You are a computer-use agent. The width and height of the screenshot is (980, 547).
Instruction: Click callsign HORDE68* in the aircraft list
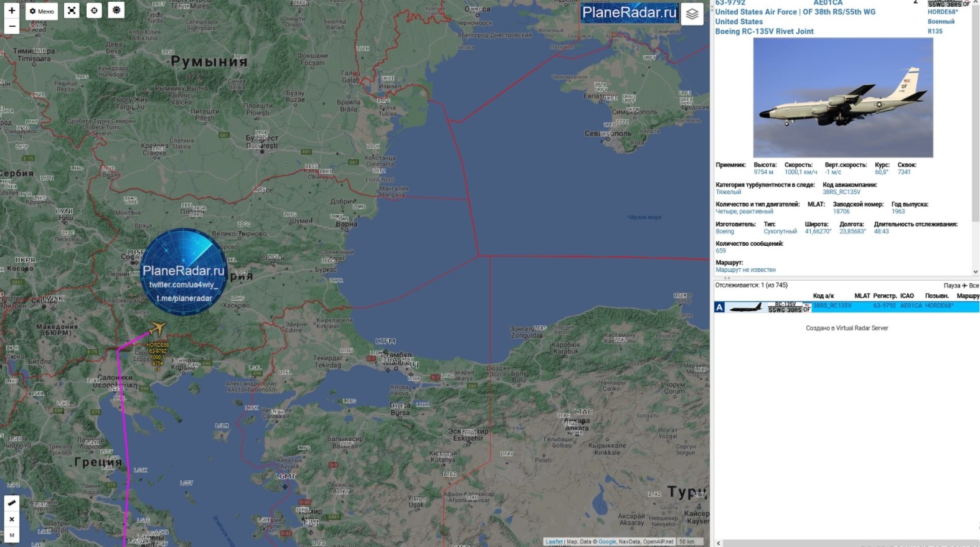(939, 306)
